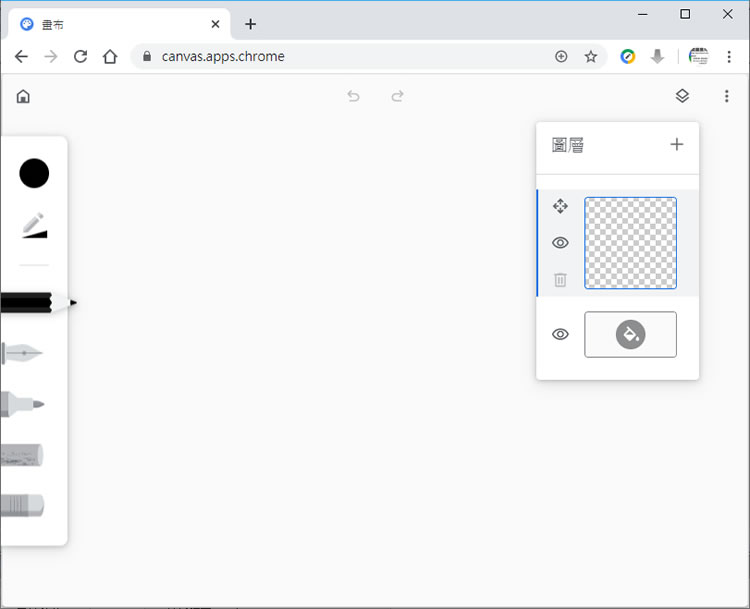Select the ink pen tool
Viewport: 750px width, 609px height.
[24, 353]
